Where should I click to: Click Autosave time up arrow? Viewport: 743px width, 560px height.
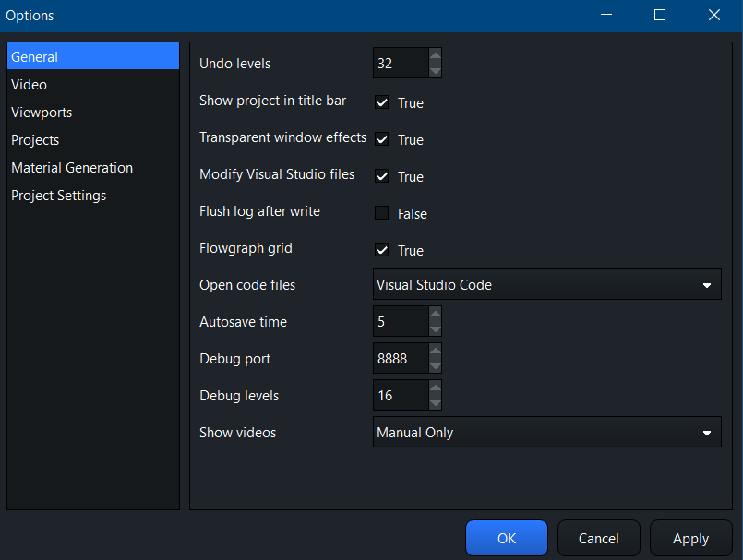(x=436, y=315)
